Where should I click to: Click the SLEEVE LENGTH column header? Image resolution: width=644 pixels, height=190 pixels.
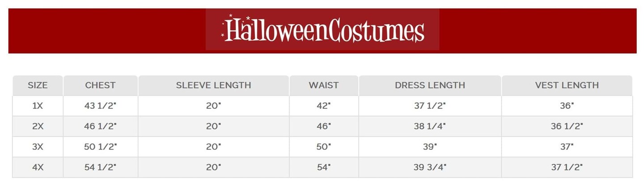(x=213, y=85)
